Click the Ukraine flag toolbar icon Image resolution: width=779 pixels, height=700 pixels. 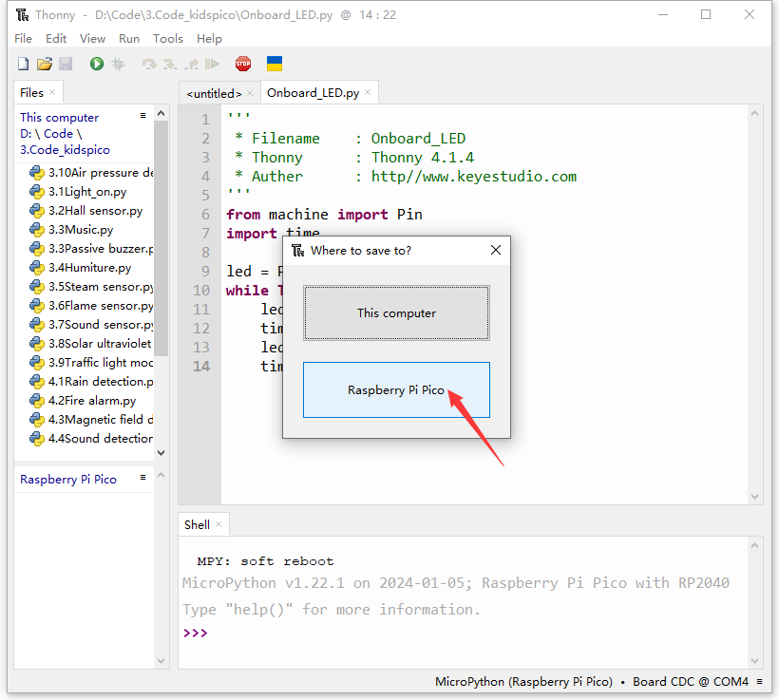275,64
